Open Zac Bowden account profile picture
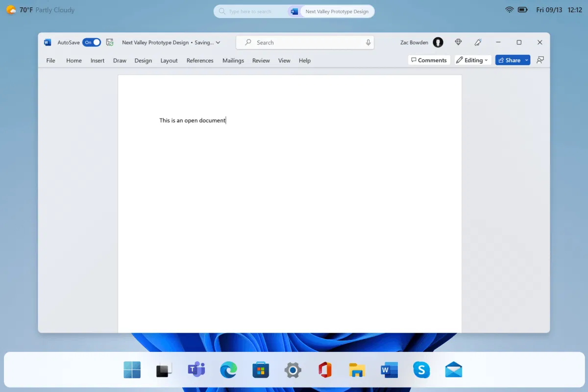Viewport: 588px width, 392px height. click(x=438, y=43)
